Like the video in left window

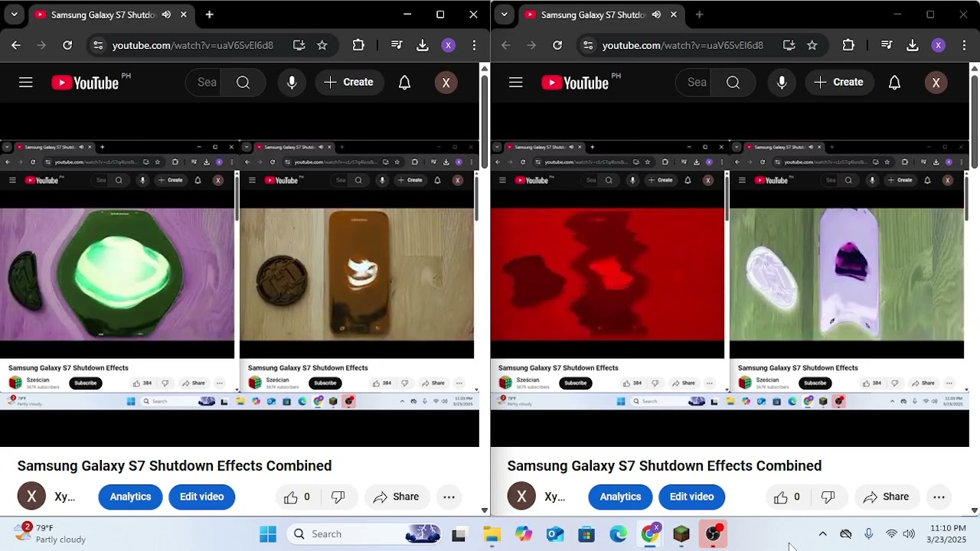[x=297, y=497]
